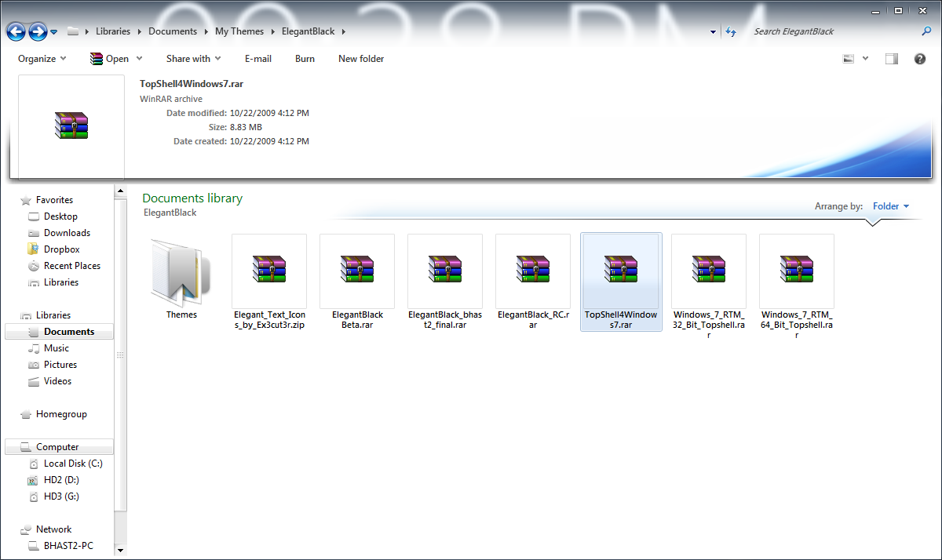Open Music library
Image resolution: width=942 pixels, height=560 pixels.
(x=57, y=348)
